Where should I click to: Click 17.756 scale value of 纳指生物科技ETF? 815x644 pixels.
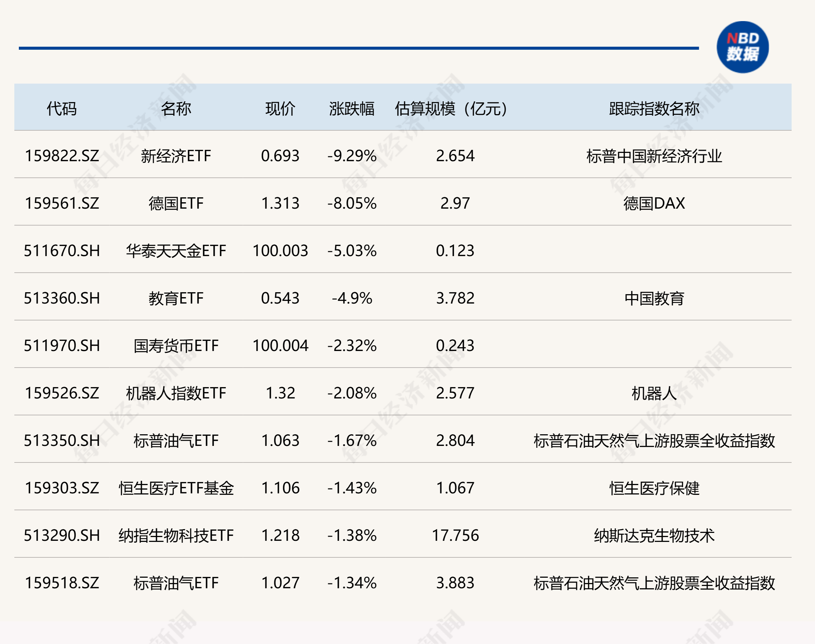455,536
